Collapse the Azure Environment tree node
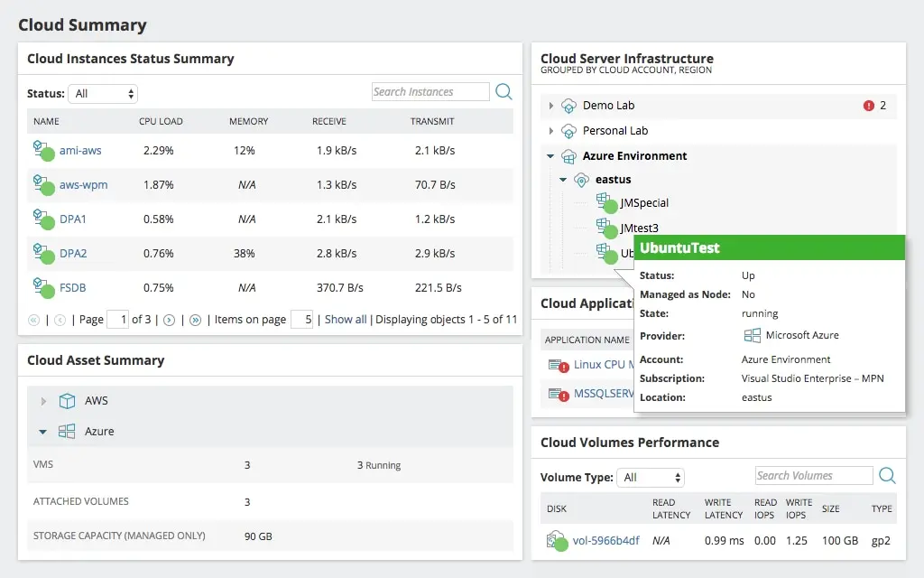The height and width of the screenshot is (578, 924). [551, 155]
